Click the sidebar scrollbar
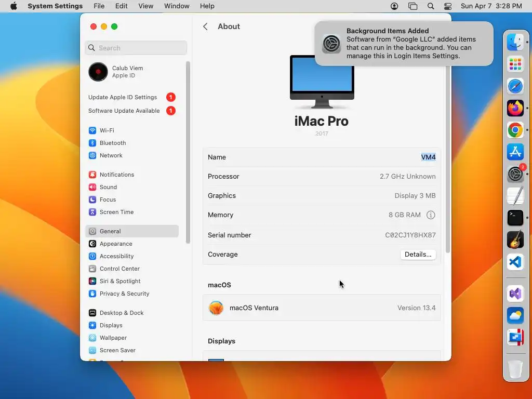 tap(188, 153)
